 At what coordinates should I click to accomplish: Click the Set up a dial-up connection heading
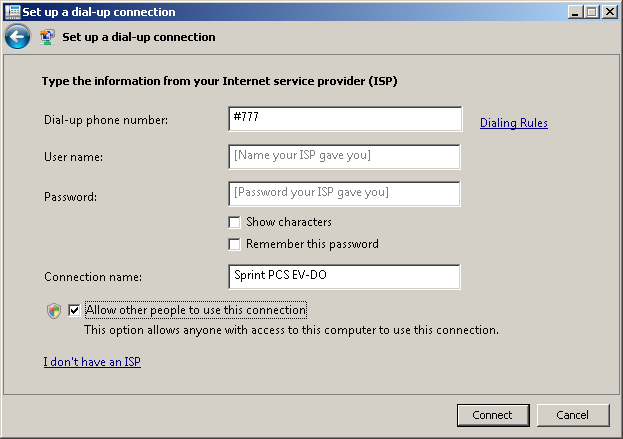point(139,37)
